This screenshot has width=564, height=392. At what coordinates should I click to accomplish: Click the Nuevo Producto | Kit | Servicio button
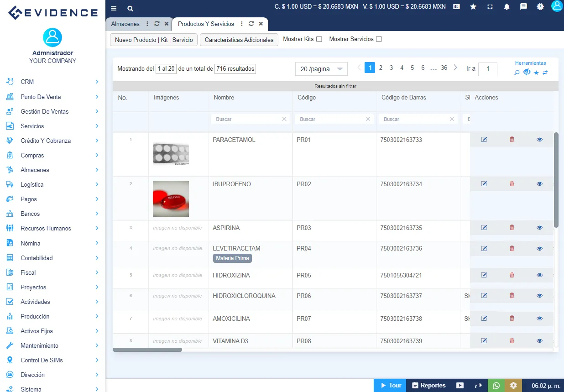click(x=153, y=40)
